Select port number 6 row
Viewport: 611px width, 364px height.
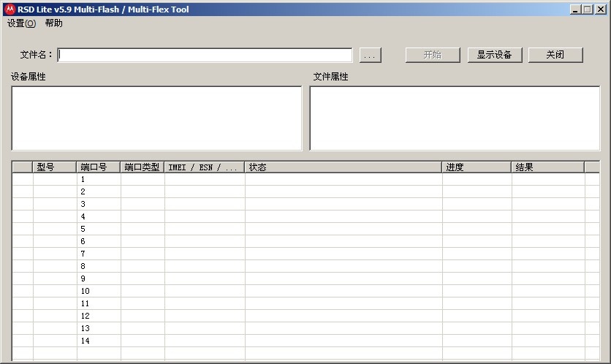306,242
